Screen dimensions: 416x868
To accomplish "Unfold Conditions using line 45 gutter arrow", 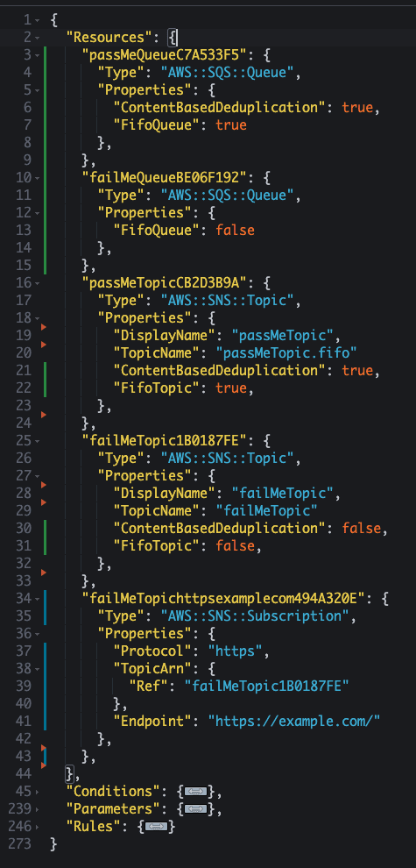I will click(37, 792).
